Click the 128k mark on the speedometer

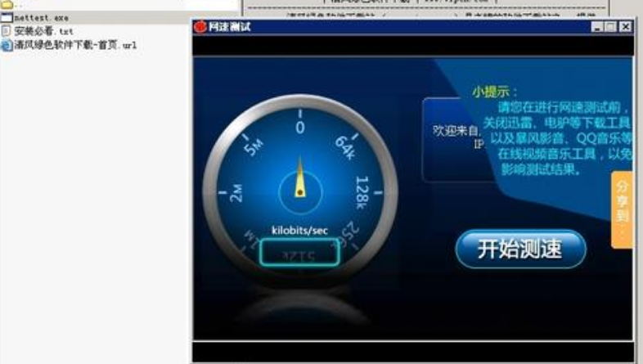point(362,192)
